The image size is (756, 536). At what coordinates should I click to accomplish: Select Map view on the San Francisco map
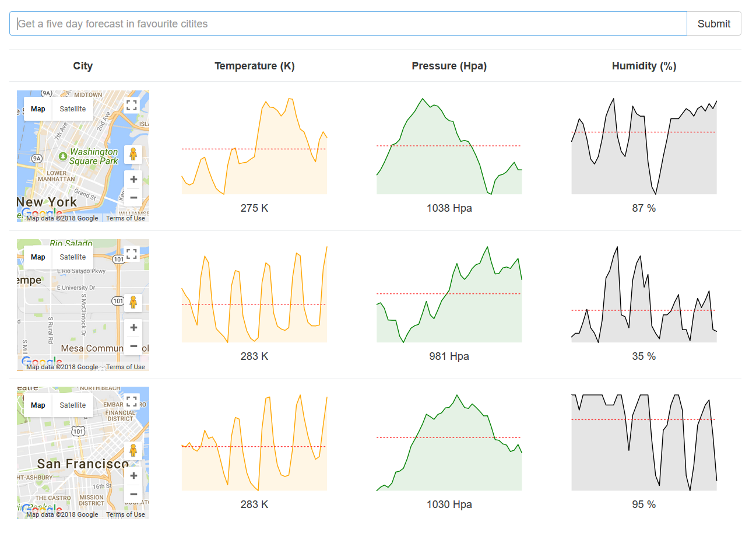pos(38,405)
